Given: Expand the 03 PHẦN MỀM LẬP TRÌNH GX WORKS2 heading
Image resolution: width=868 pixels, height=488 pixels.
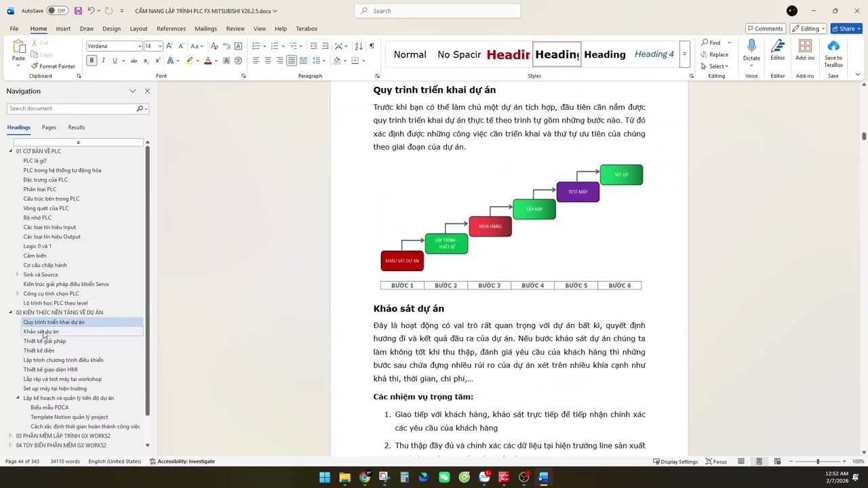Looking at the screenshot, I should (x=10, y=436).
